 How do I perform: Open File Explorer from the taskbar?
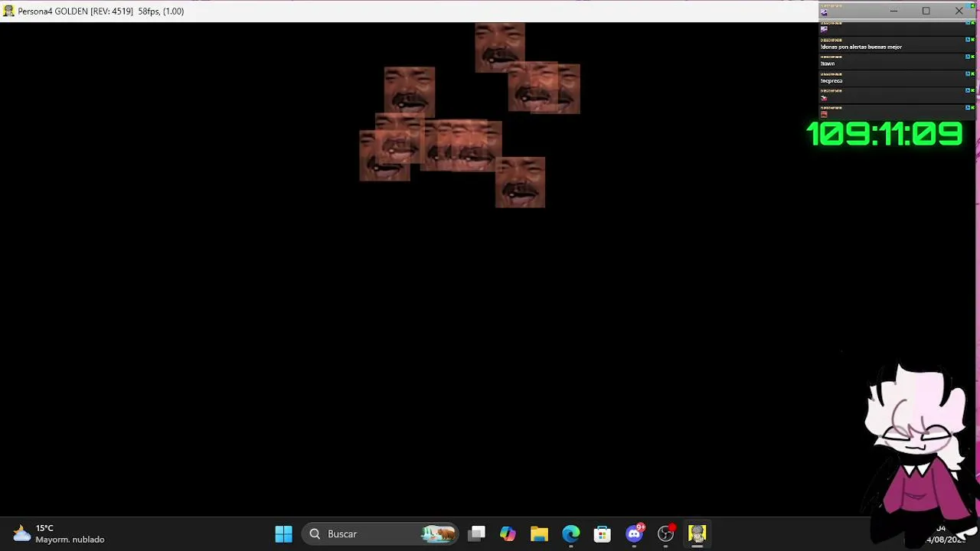point(540,533)
